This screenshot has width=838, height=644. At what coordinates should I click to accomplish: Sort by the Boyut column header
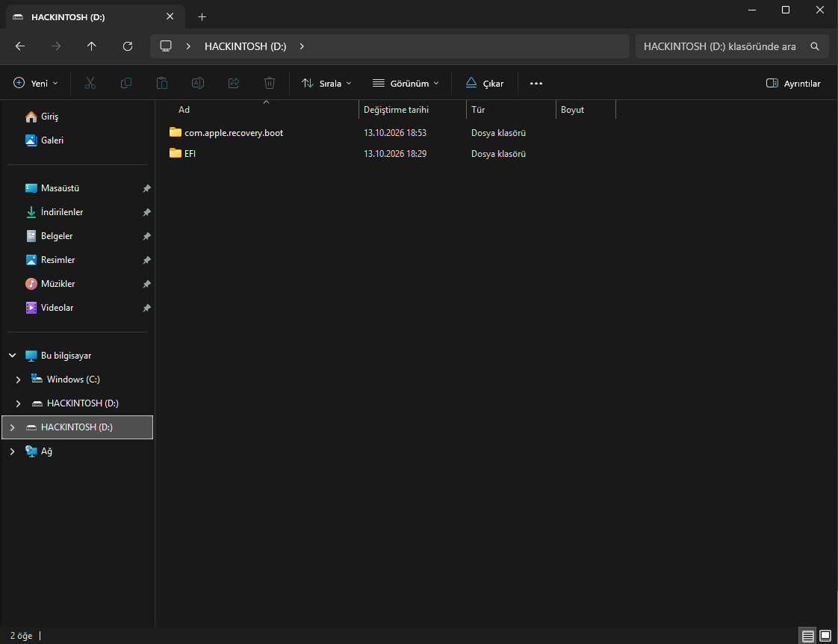586,110
